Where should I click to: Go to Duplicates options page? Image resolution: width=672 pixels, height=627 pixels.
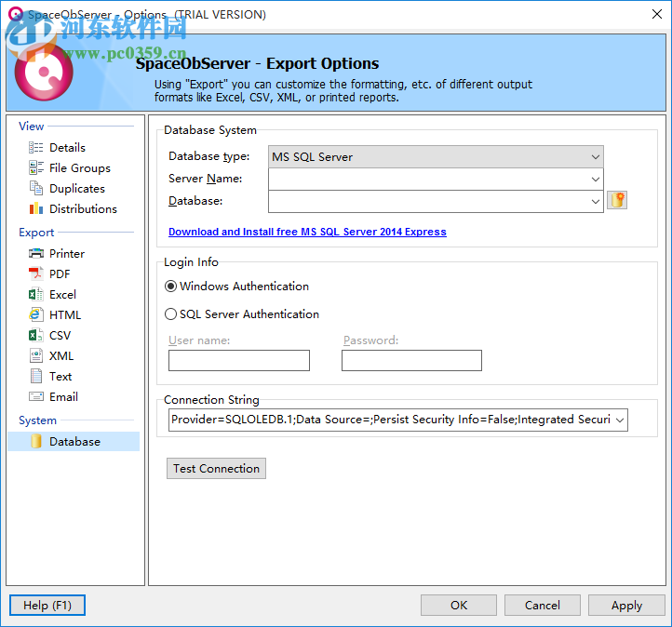coord(77,189)
